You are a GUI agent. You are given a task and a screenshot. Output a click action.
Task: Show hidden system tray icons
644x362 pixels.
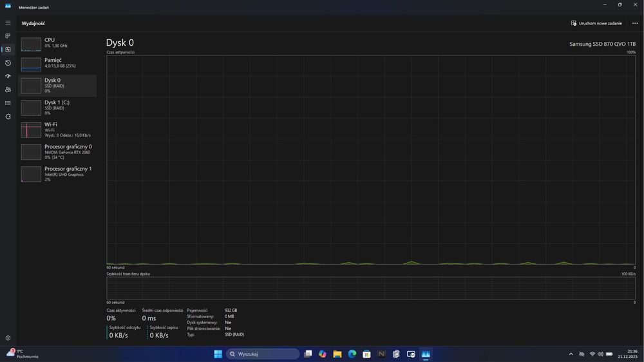(571, 354)
